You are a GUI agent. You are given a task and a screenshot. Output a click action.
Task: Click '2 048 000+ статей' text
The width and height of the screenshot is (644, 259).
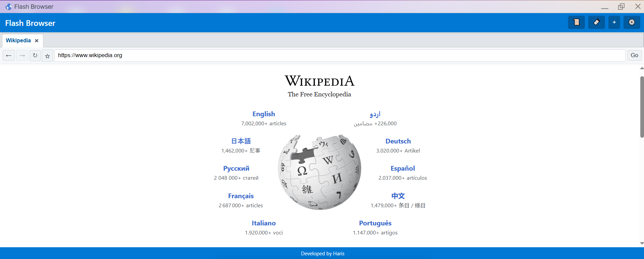coord(236,178)
